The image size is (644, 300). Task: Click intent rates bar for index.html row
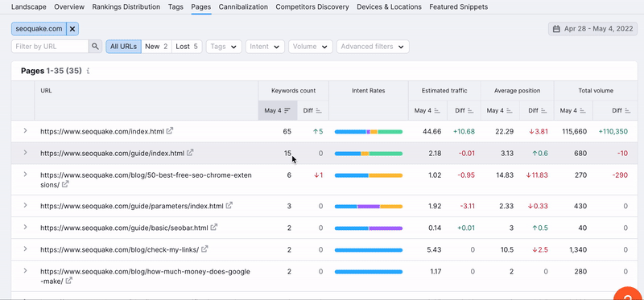pyautogui.click(x=369, y=132)
